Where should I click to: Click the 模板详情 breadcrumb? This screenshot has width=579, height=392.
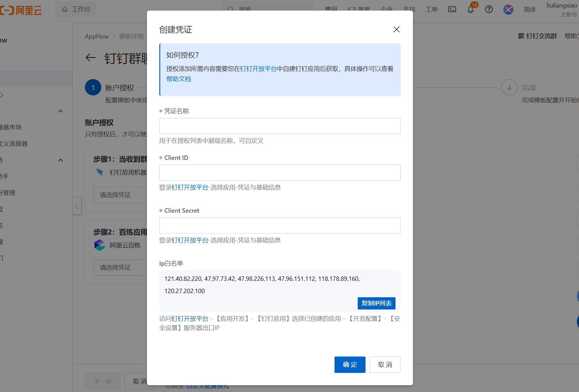(131, 36)
